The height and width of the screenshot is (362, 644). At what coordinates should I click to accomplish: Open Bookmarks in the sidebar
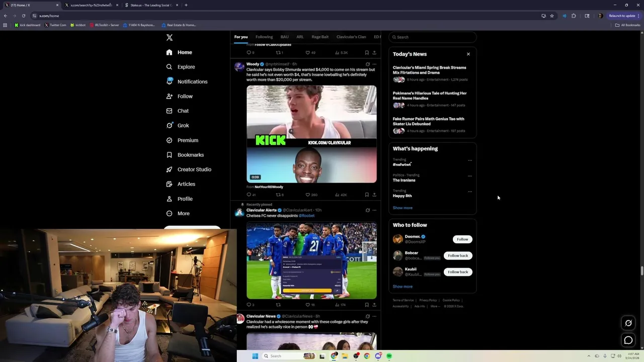coord(185,155)
